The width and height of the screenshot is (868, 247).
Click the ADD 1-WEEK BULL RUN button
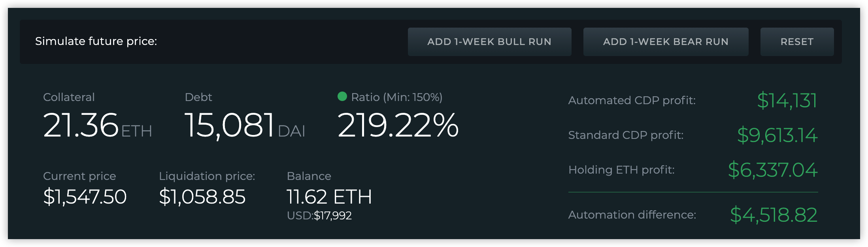point(489,42)
